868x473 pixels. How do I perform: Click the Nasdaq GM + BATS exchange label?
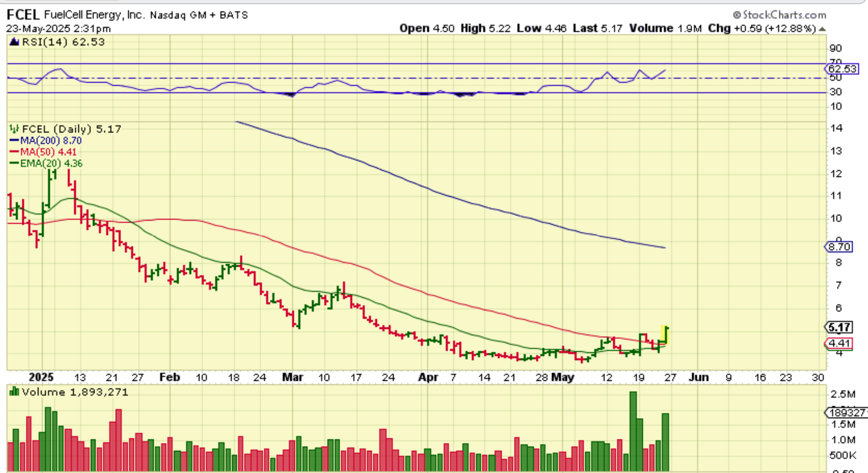199,15
